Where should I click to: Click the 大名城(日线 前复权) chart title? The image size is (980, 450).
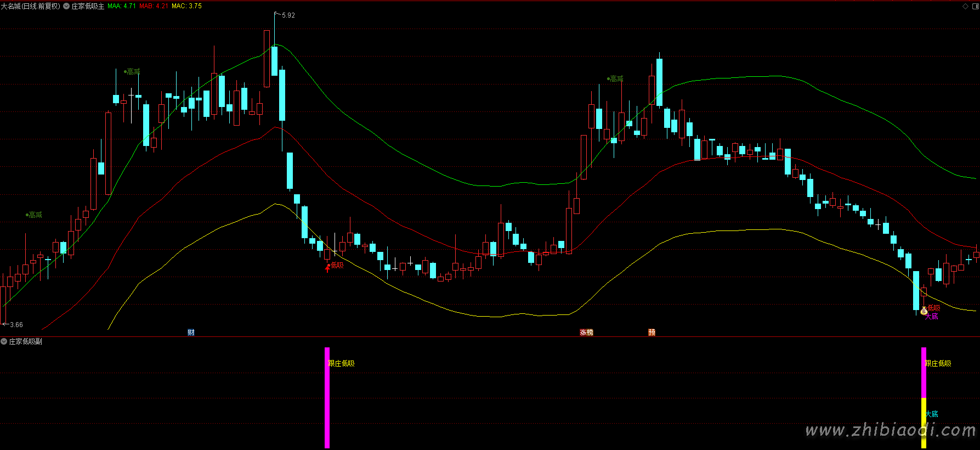[x=30, y=6]
